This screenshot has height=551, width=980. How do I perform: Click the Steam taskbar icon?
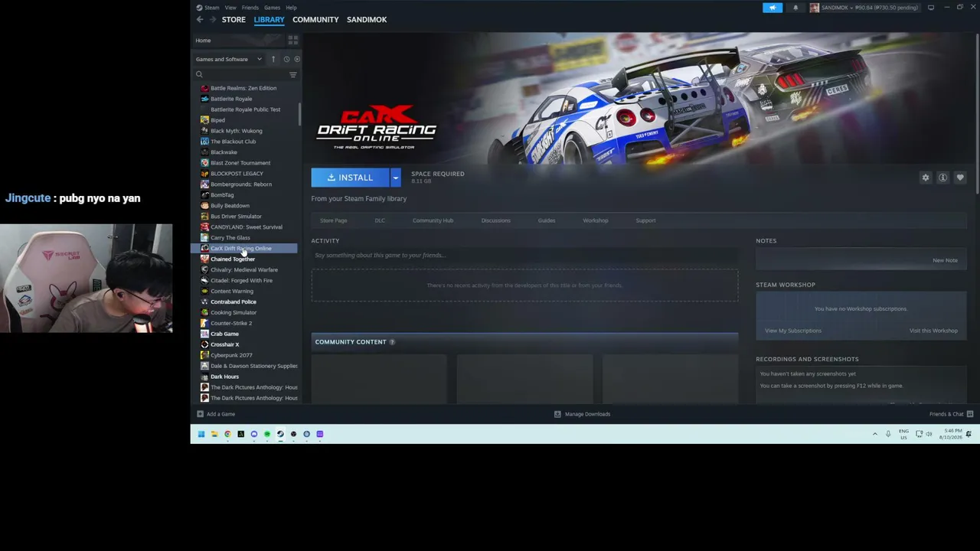point(280,434)
